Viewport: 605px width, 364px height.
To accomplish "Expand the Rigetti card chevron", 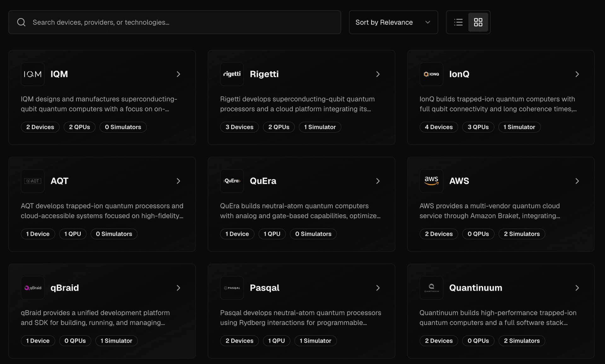I will click(378, 74).
